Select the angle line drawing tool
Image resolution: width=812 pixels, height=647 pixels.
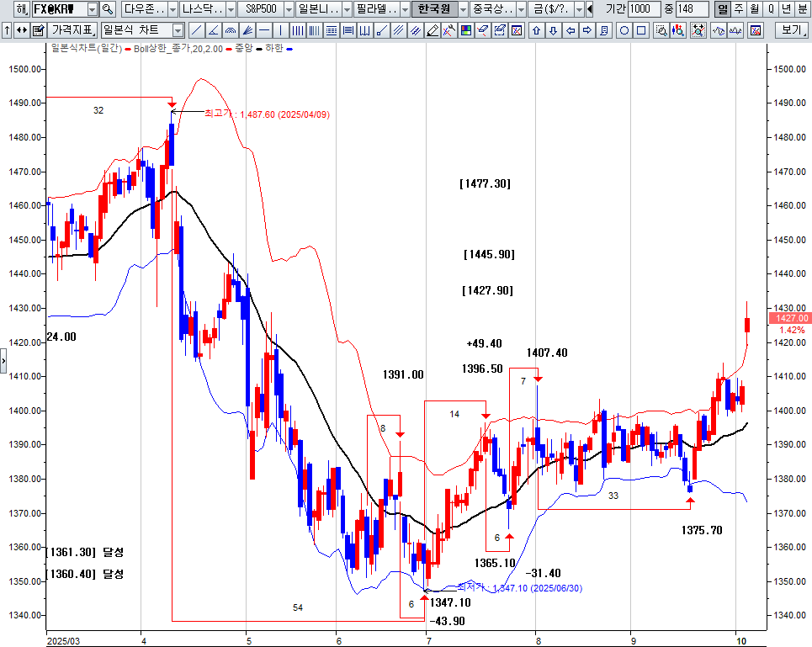214,31
